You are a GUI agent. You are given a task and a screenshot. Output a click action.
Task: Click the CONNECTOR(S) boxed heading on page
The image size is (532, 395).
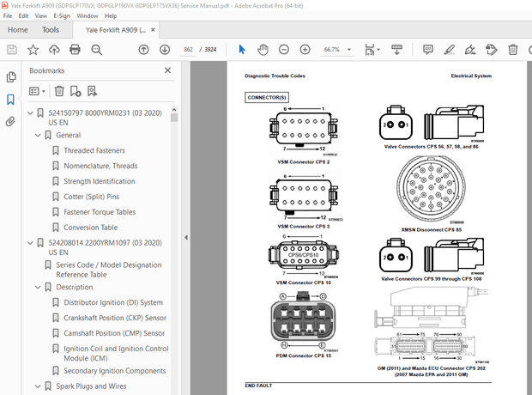pos(267,98)
